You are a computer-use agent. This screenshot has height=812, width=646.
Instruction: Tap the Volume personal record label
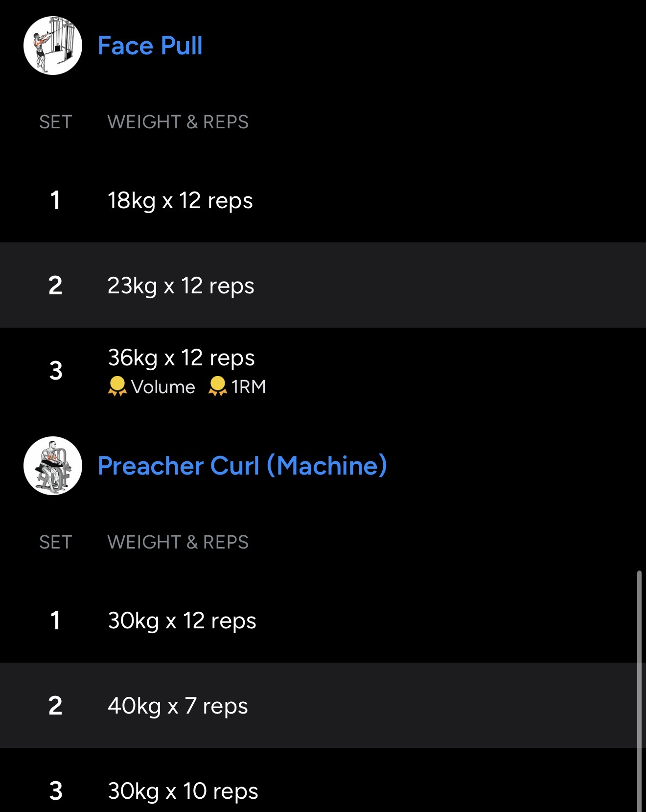click(163, 387)
